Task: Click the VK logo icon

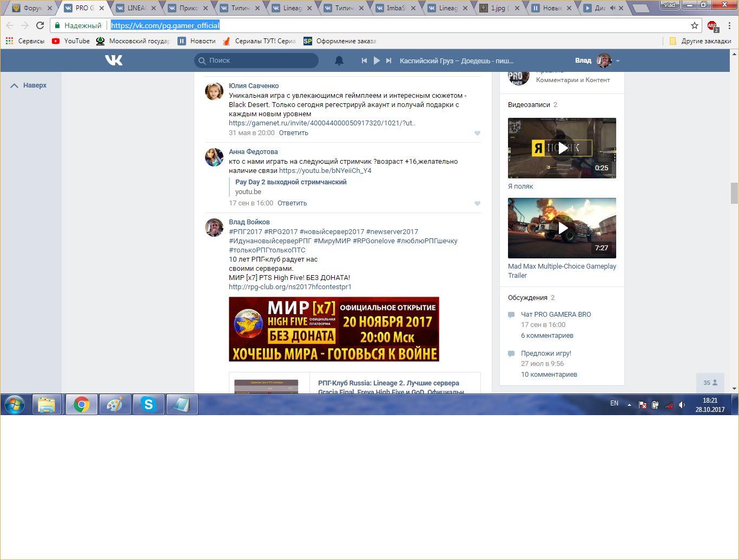Action: click(114, 61)
